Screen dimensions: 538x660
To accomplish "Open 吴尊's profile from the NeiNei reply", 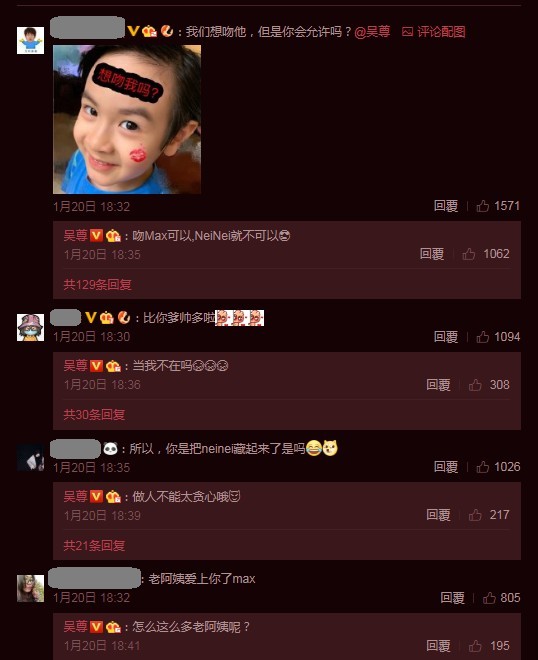I will 75,235.
